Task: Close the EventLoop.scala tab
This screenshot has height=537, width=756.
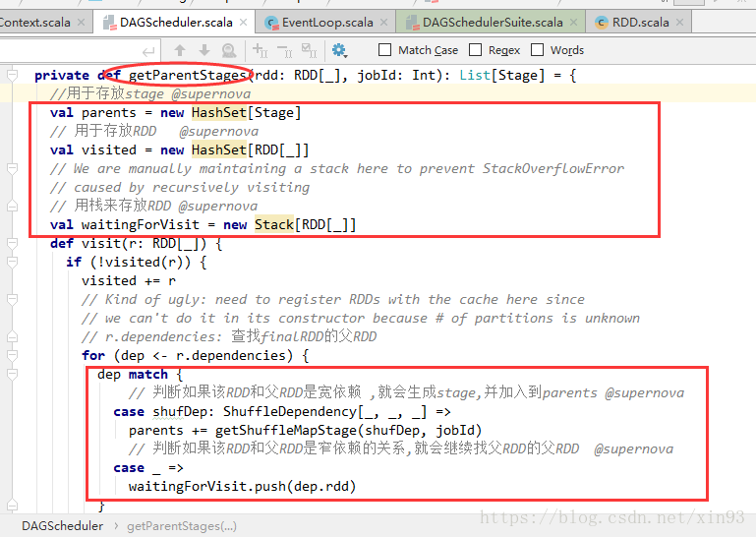Action: tap(383, 23)
